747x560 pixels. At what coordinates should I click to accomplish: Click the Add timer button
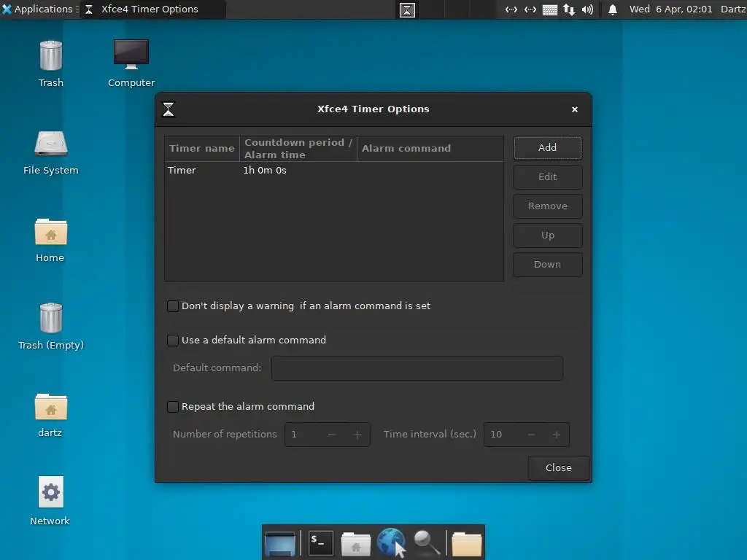pos(547,147)
